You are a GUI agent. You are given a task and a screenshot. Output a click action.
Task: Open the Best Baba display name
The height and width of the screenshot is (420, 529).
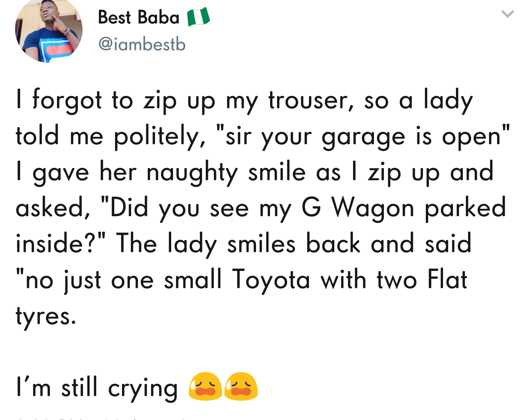(138, 18)
